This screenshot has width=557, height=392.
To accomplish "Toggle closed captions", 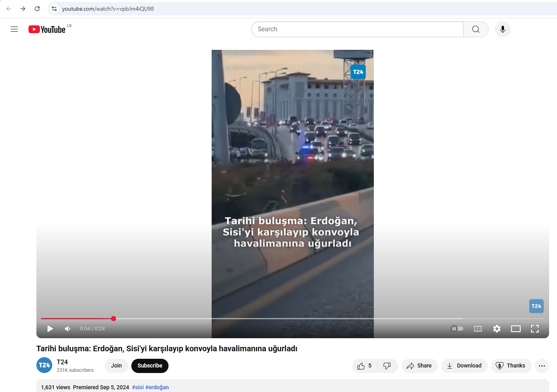I will point(477,329).
